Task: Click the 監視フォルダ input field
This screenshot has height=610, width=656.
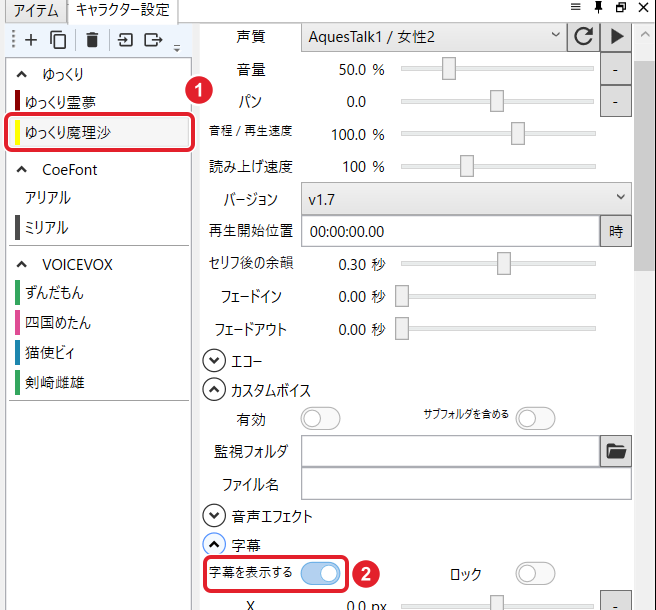Action: click(x=451, y=451)
